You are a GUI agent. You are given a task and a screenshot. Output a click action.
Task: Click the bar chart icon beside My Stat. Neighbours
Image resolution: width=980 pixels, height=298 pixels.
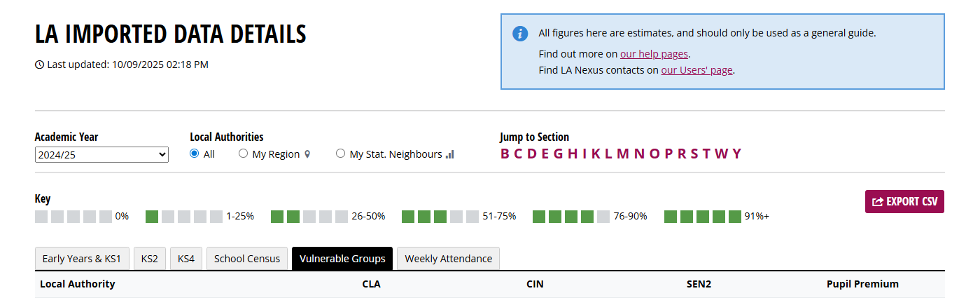pos(450,154)
